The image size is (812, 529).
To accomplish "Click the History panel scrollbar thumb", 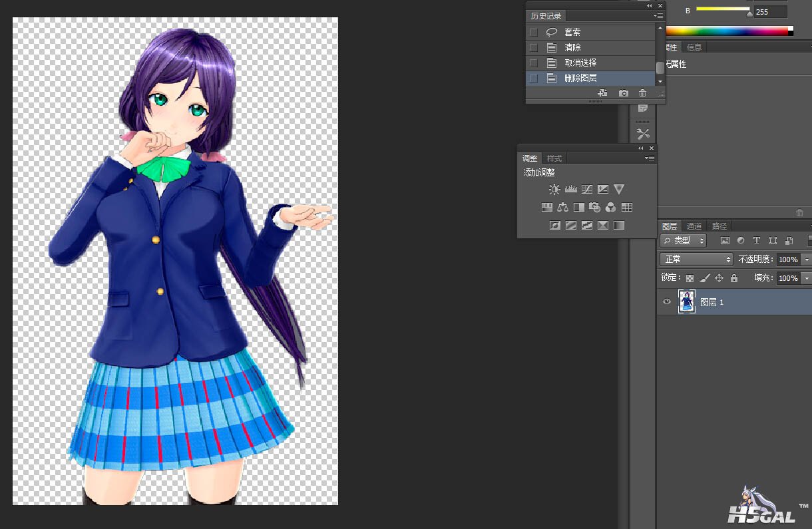I will pos(660,67).
